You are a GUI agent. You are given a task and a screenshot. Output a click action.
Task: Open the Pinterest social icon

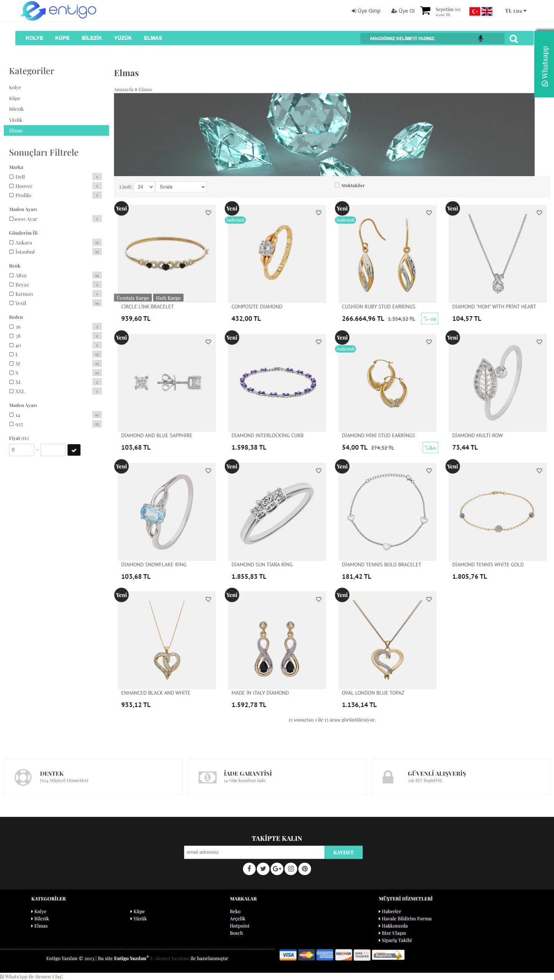[305, 869]
